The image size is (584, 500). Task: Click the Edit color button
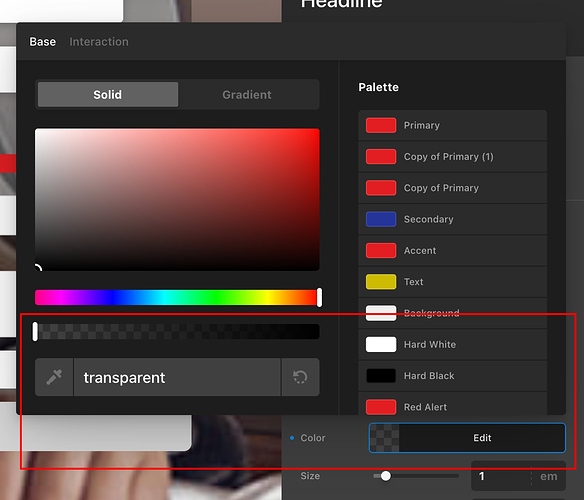pyautogui.click(x=467, y=438)
